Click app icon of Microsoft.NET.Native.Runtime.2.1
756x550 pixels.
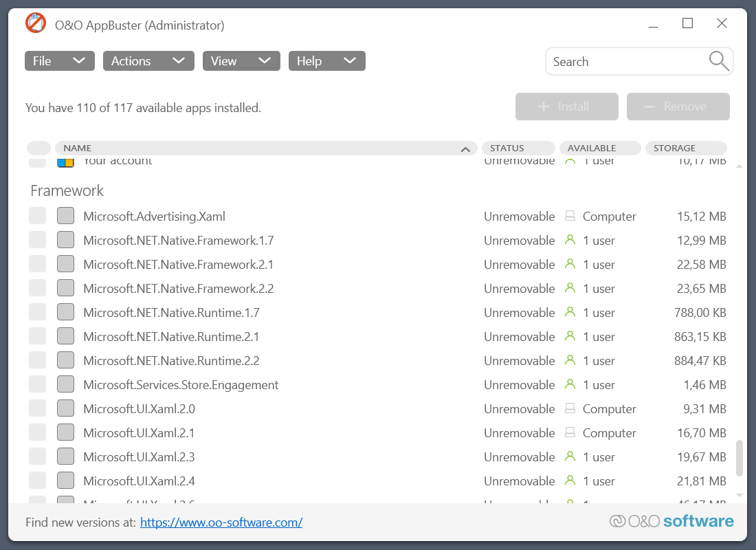65,336
